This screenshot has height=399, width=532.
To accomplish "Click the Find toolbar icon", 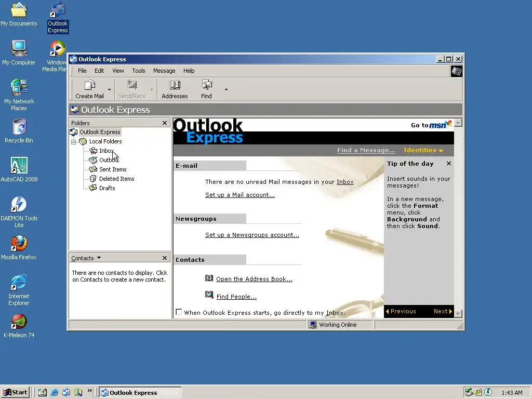I will 206,85.
